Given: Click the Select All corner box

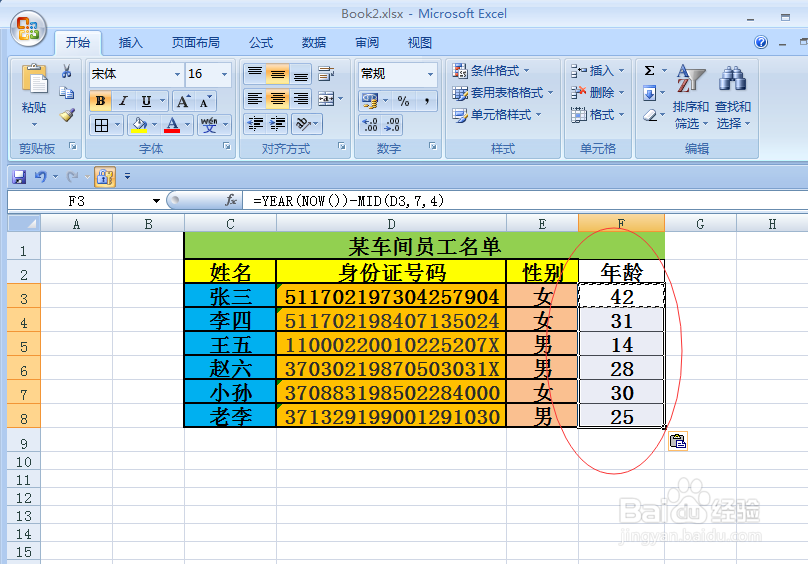Looking at the screenshot, I should (x=24, y=223).
